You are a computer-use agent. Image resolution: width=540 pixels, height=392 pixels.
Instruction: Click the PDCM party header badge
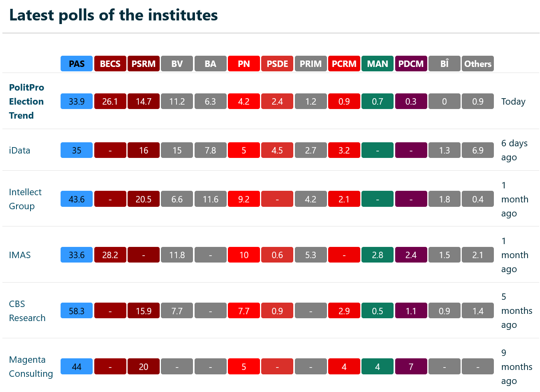coord(411,64)
